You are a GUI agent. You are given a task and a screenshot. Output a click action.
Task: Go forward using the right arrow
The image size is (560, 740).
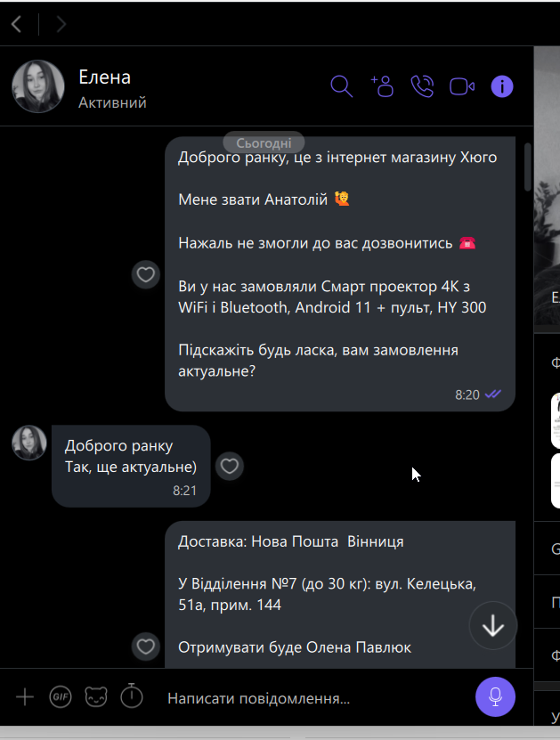[61, 24]
